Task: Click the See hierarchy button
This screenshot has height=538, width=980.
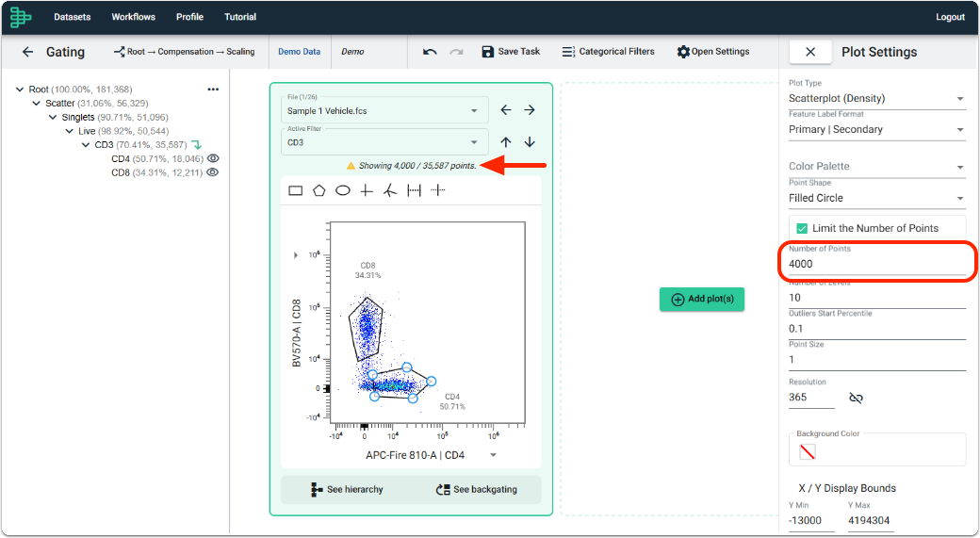Action: (x=347, y=489)
